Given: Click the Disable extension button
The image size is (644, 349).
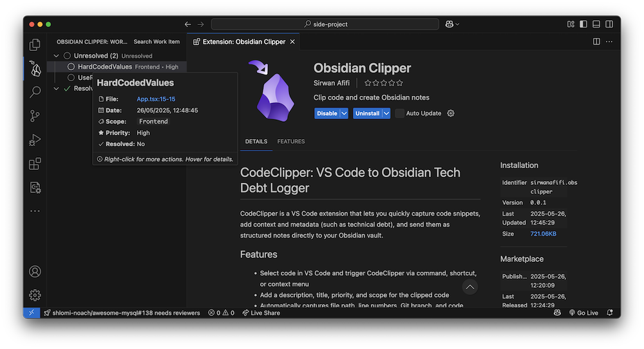Looking at the screenshot, I should [x=327, y=113].
